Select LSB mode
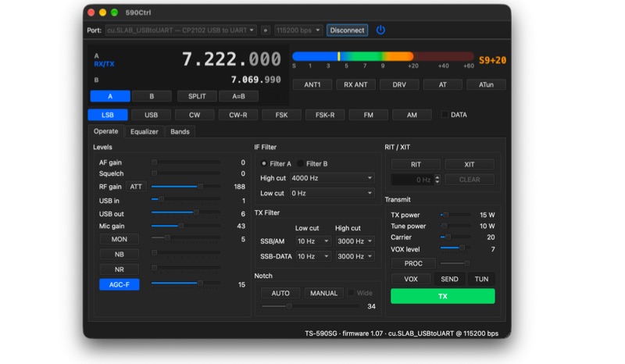 108,115
